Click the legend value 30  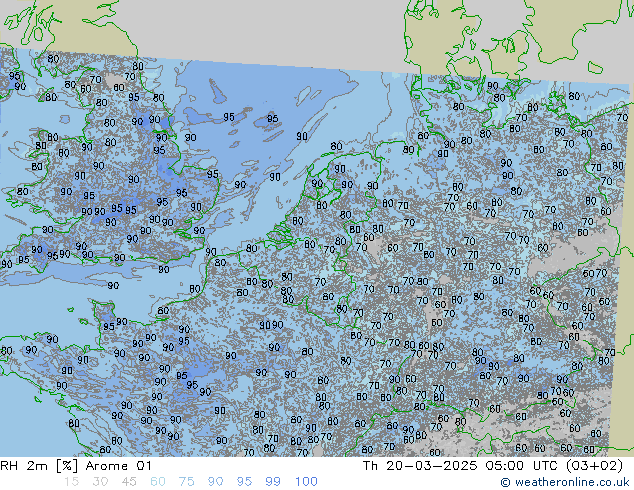tap(100, 482)
